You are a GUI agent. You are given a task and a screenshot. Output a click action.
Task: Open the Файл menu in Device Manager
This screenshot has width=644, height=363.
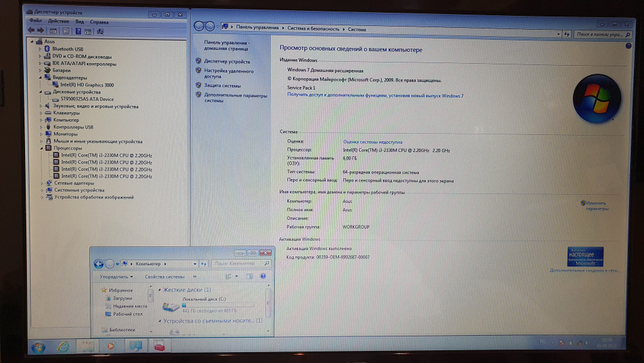tap(35, 21)
